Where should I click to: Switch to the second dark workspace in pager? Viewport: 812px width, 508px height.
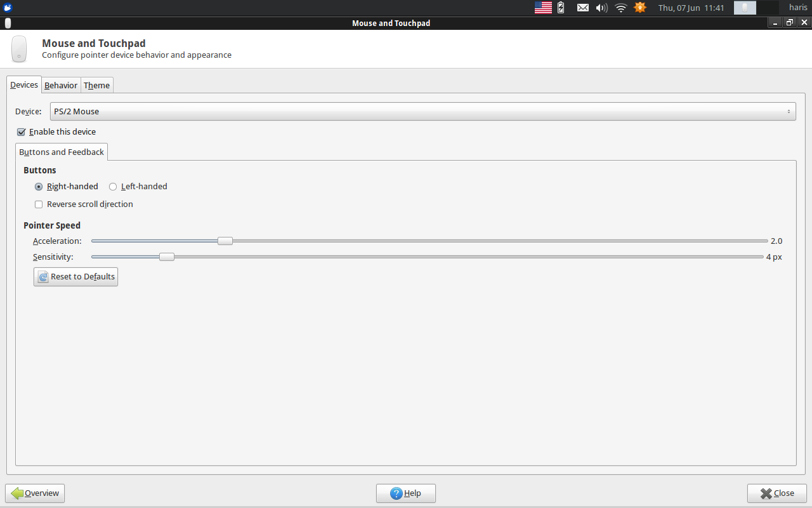coord(768,8)
